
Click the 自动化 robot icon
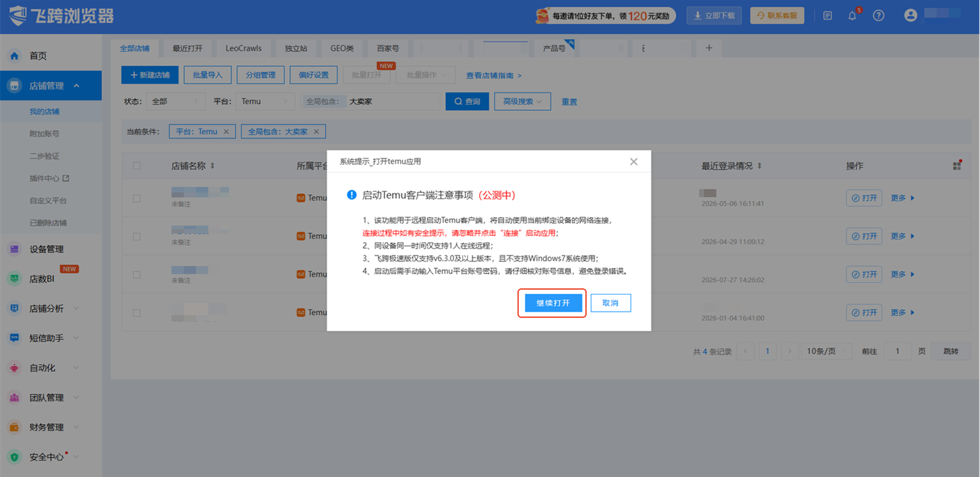point(15,368)
